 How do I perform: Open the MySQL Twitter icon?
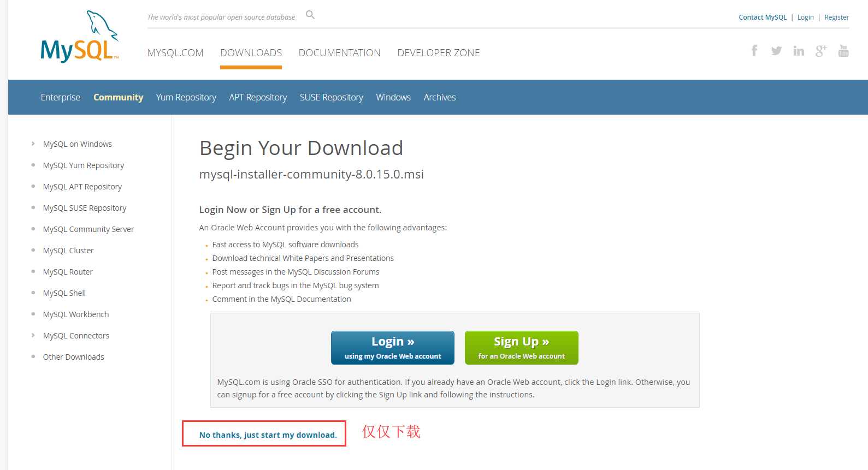(x=776, y=51)
